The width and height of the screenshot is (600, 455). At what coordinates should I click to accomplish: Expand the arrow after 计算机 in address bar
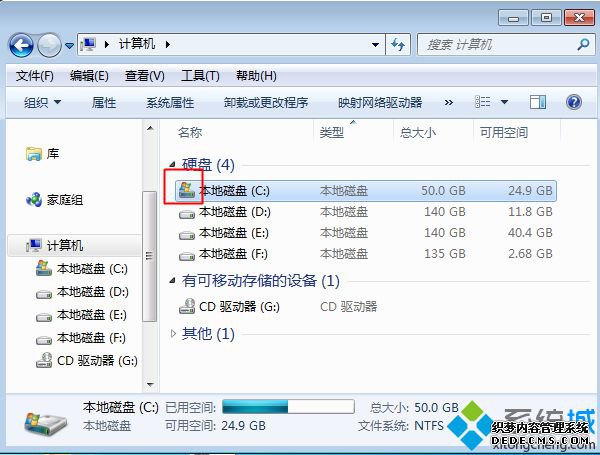168,45
